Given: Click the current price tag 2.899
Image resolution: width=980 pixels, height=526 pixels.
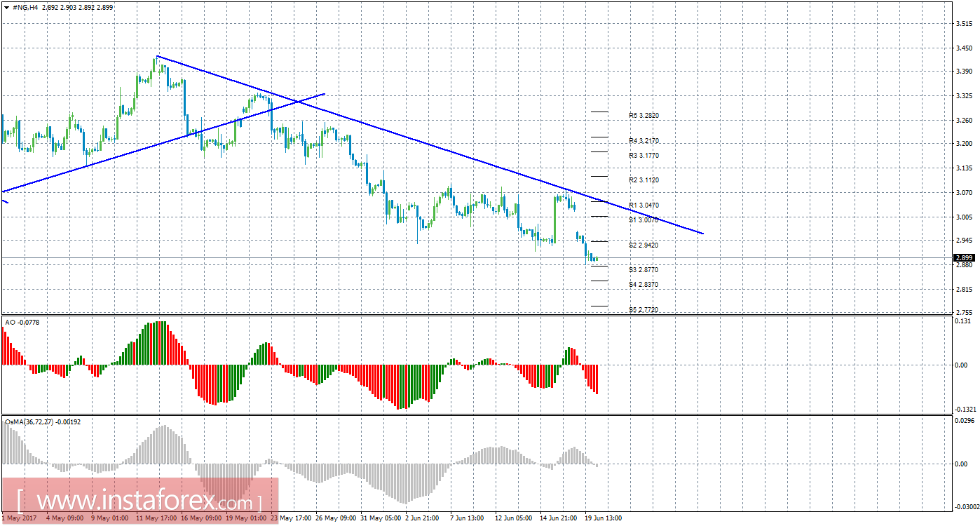Looking at the screenshot, I should 965,258.
